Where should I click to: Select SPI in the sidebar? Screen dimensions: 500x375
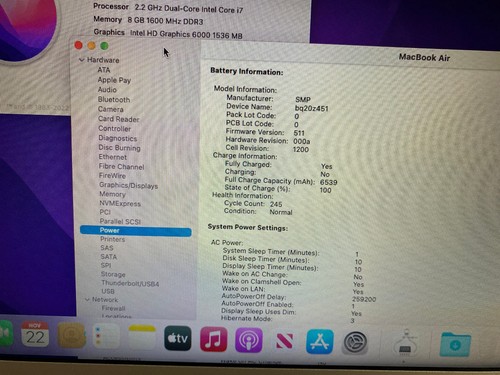tap(106, 265)
